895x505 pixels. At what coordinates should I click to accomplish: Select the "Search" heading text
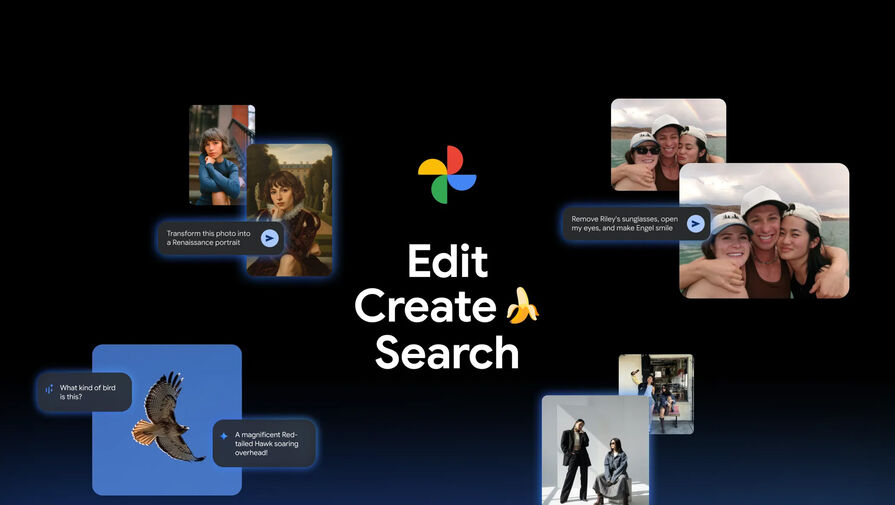pos(447,352)
